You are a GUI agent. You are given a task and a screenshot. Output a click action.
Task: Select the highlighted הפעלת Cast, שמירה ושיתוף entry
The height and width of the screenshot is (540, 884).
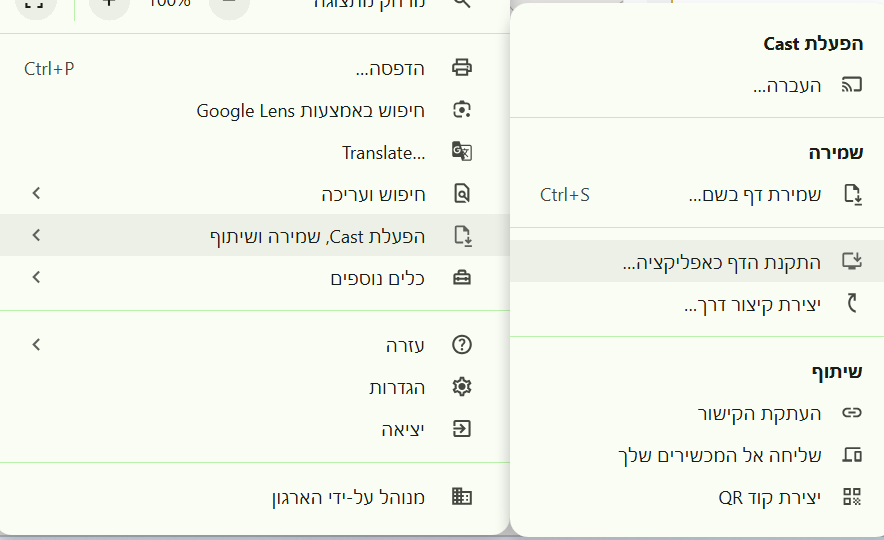tap(255, 235)
